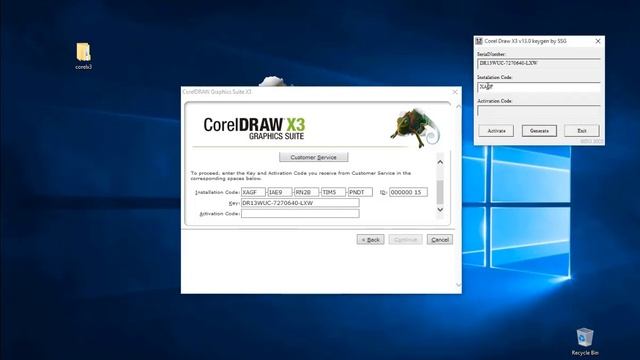This screenshot has height=360, width=640.
Task: Open the corelx3 folder on the desktop
Action: tap(83, 56)
